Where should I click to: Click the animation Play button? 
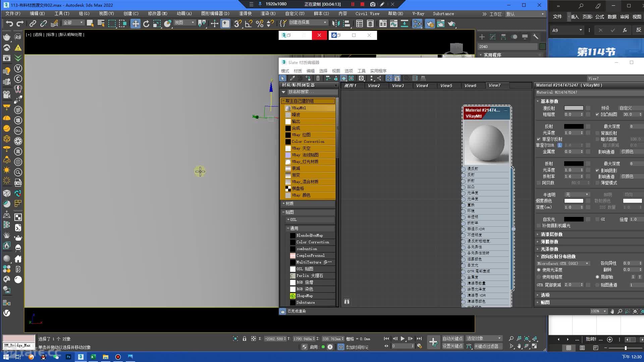point(402,339)
